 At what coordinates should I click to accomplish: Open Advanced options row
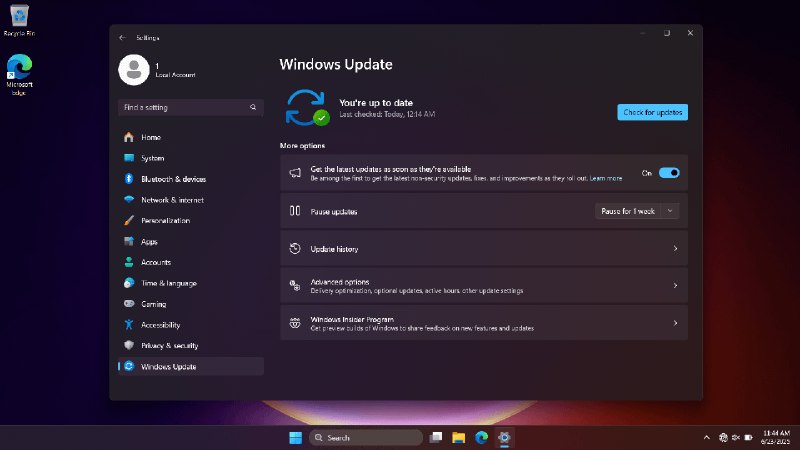[484, 286]
